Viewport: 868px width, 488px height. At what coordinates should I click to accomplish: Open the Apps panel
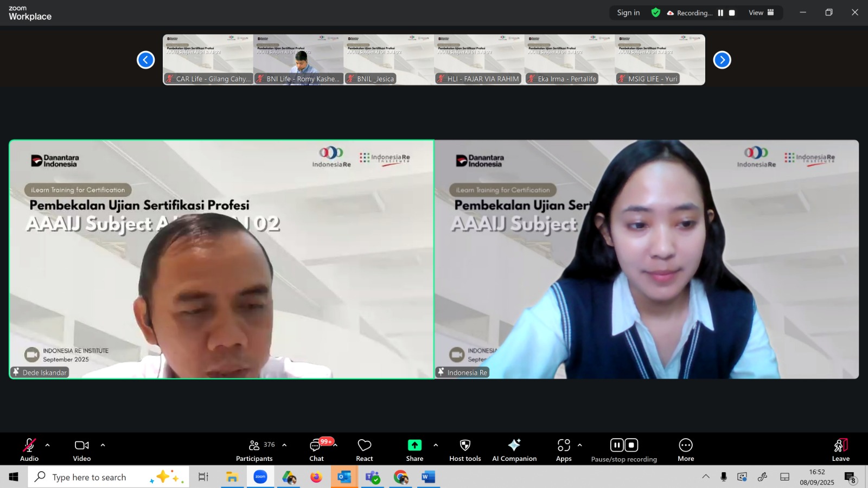point(564,450)
